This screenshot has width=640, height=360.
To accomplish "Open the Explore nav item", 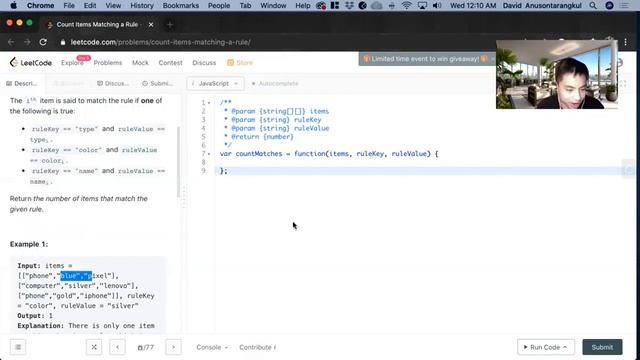I will [72, 62].
